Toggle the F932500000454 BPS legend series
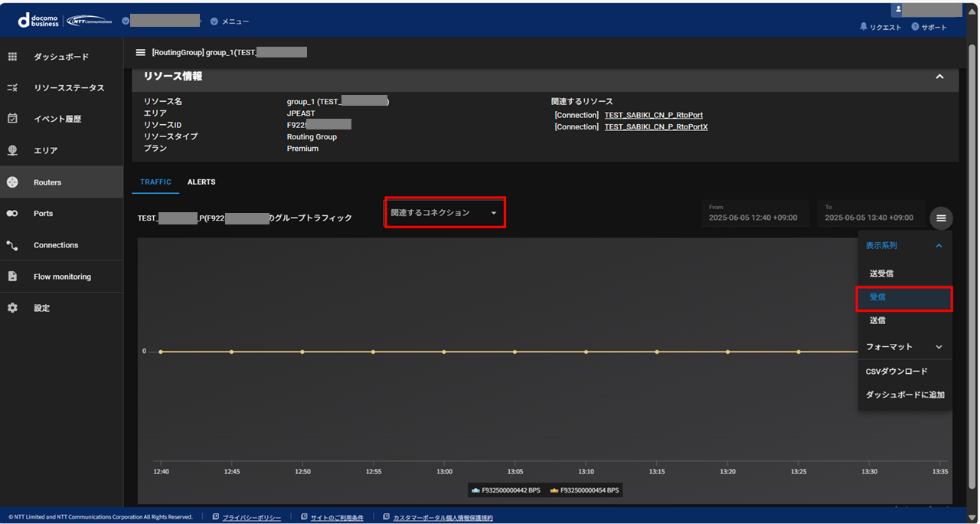 583,490
